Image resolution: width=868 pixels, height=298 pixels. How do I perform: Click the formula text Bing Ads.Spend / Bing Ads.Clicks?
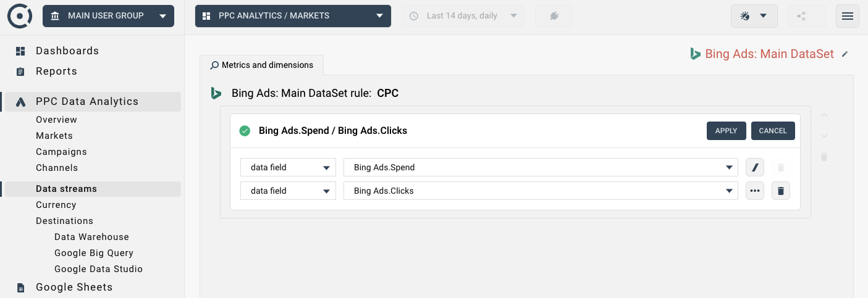333,131
